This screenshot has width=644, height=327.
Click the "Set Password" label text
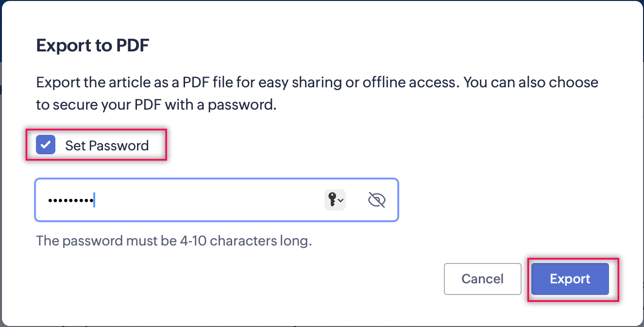click(x=107, y=146)
